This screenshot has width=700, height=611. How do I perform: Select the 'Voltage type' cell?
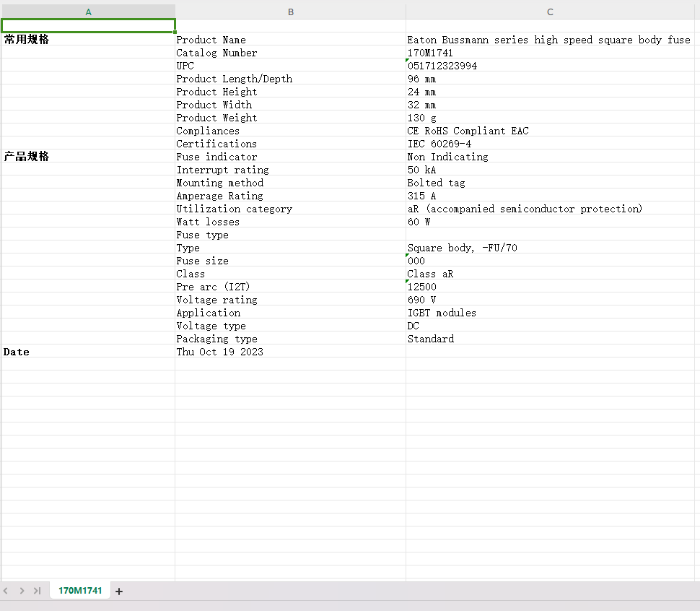tap(291, 326)
